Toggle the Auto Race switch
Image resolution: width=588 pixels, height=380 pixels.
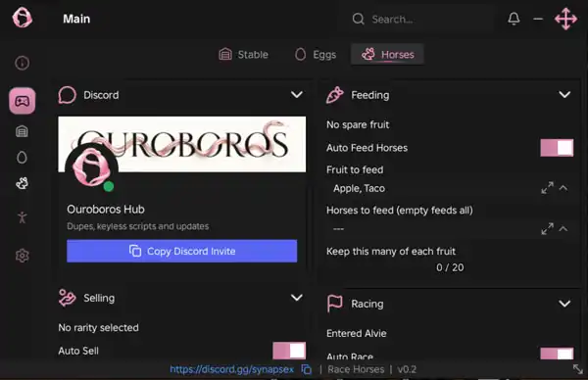557,354
